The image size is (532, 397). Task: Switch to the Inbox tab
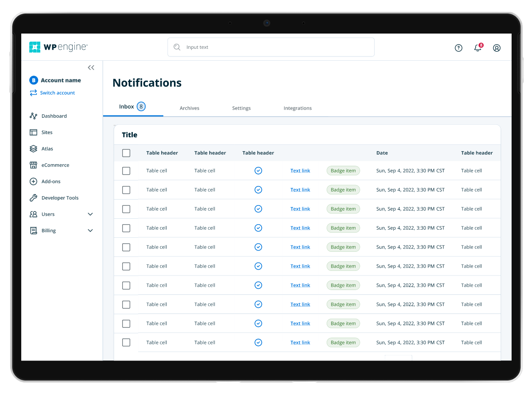tap(133, 107)
